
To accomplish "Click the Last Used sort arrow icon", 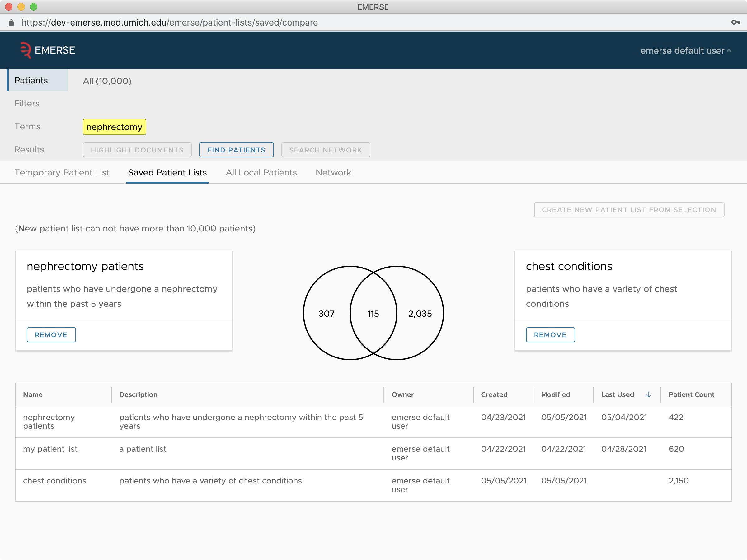I will click(x=646, y=394).
